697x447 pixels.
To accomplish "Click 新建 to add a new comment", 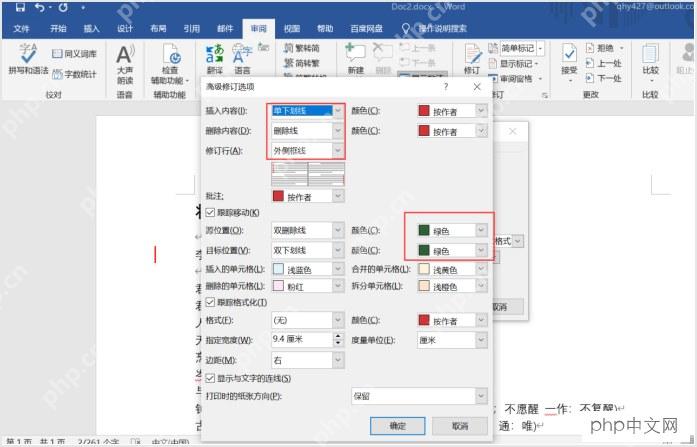I will (x=356, y=59).
